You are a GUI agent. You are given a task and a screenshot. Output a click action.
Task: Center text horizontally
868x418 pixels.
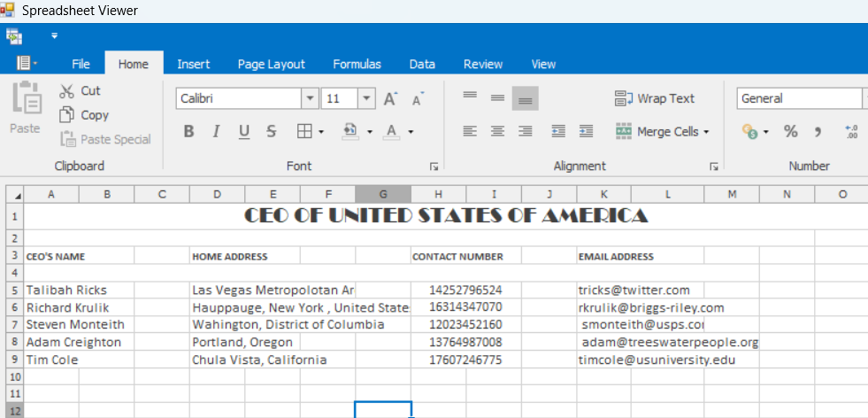497,131
